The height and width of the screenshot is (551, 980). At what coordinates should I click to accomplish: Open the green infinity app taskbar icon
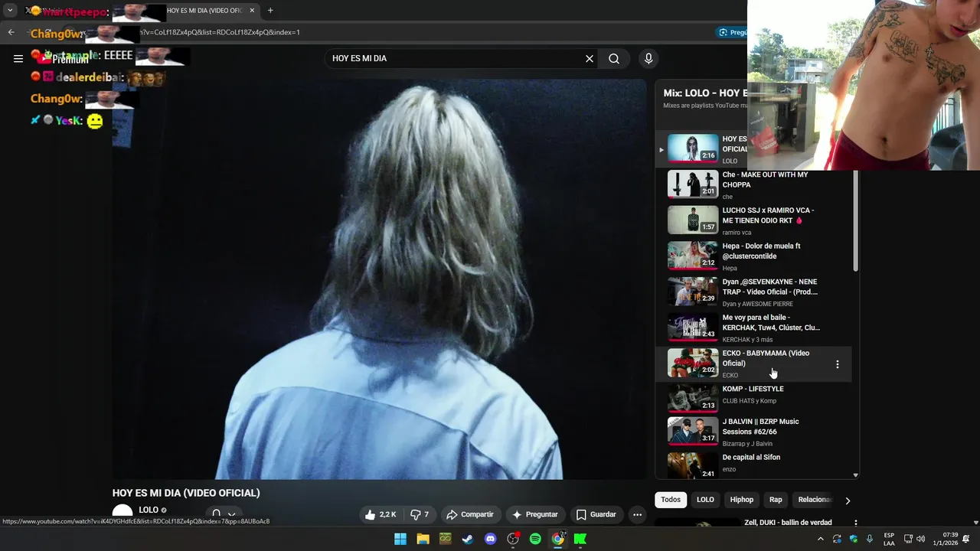coord(446,539)
